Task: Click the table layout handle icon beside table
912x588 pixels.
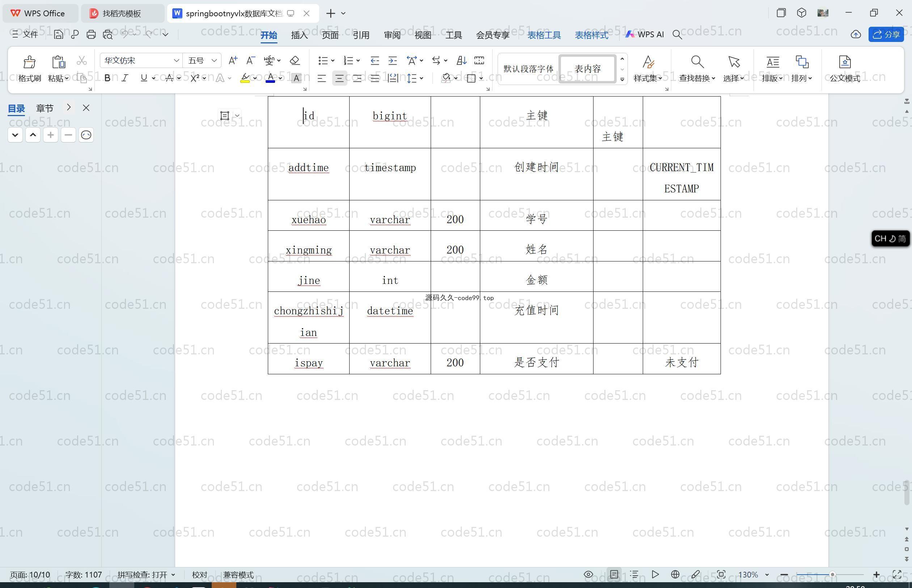Action: point(225,115)
